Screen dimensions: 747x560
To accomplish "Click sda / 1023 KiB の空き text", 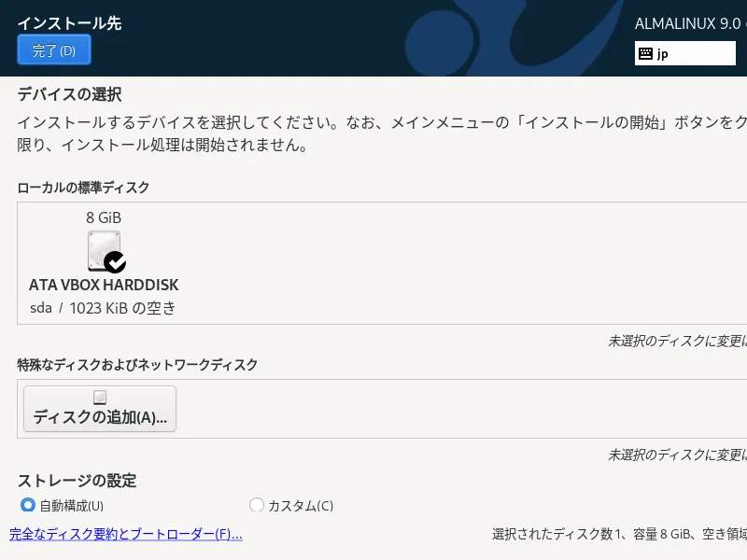I will click(103, 308).
